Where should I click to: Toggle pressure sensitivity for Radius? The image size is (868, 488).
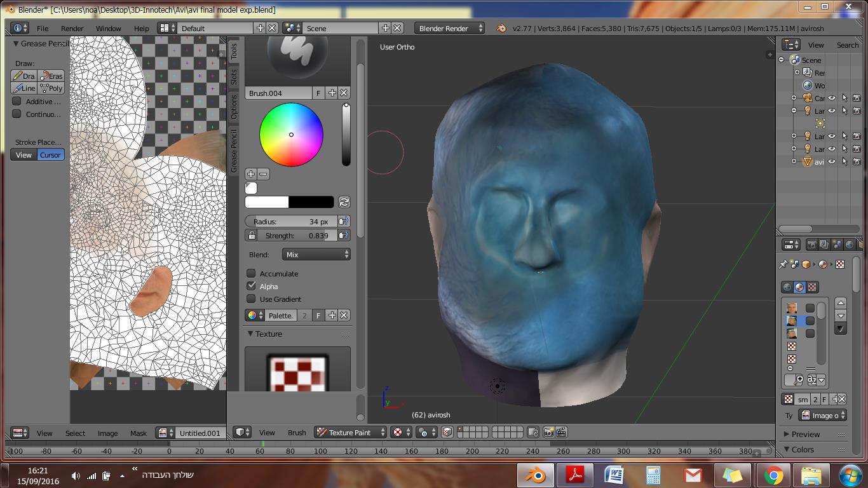click(x=343, y=221)
